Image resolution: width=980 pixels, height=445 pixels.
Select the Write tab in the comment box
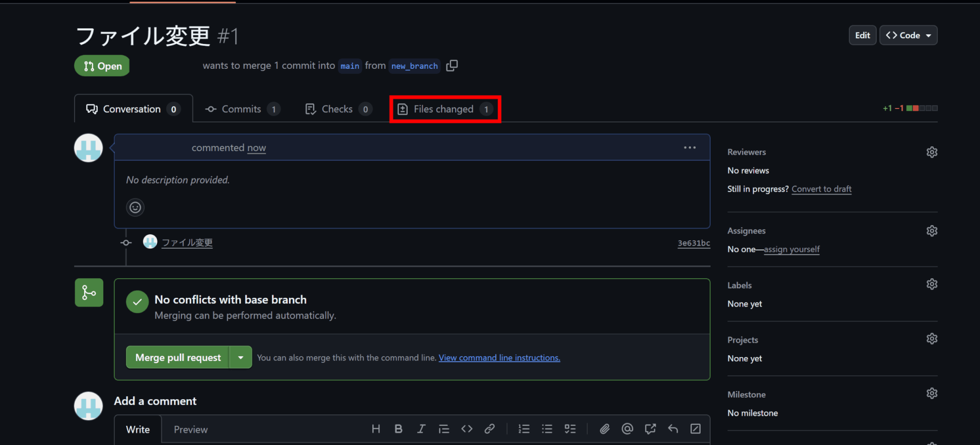tap(138, 429)
